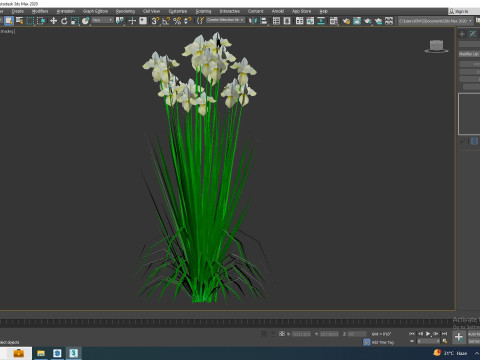
Task: Open the Scene Explorer from the toolbar
Action: (x=276, y=21)
